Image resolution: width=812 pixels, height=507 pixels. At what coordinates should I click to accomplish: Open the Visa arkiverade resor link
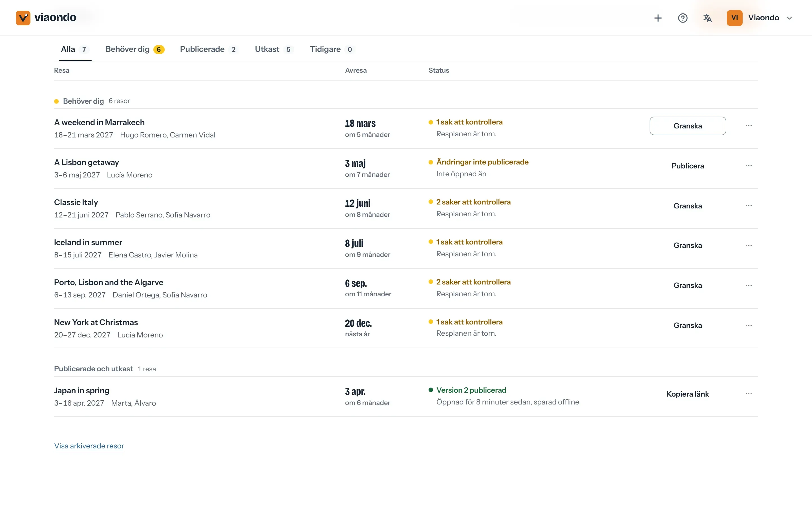pyautogui.click(x=89, y=446)
